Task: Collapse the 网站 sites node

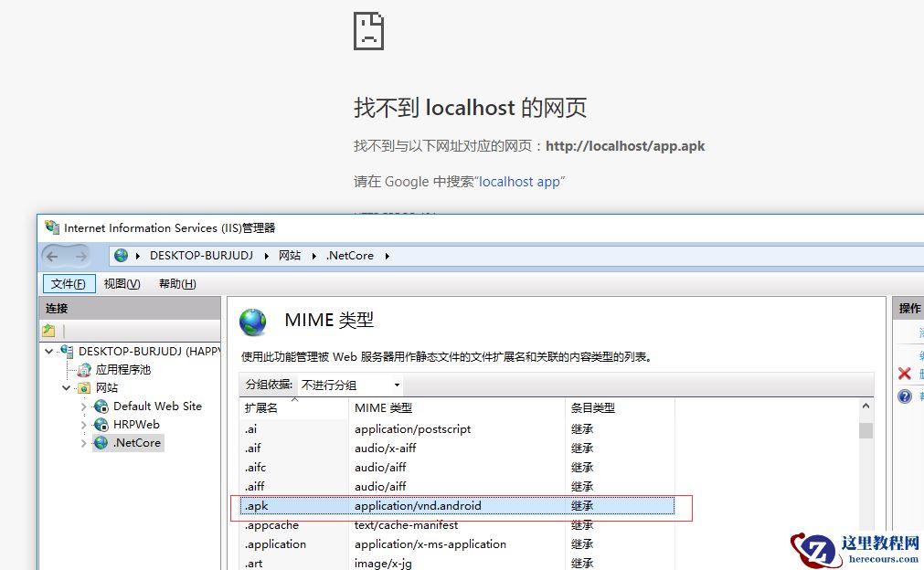Action: click(66, 387)
